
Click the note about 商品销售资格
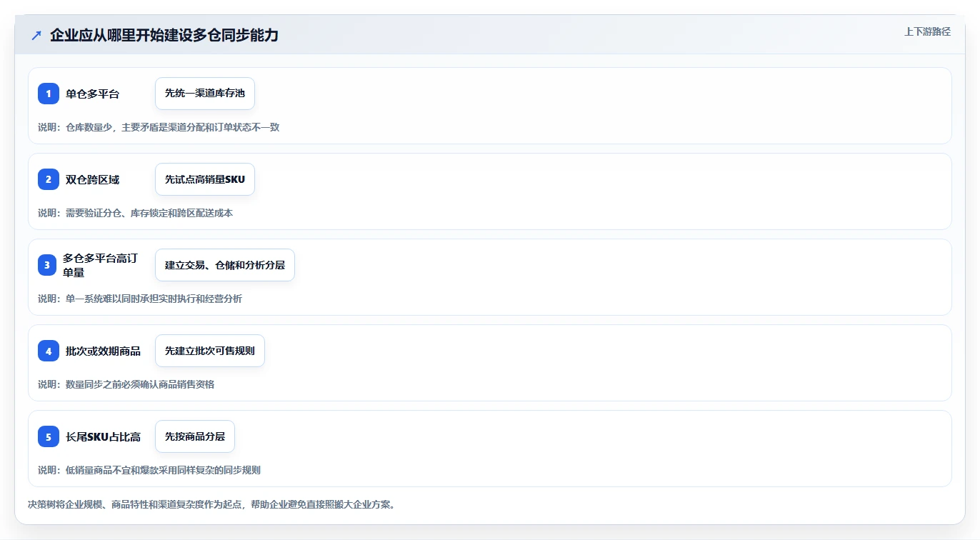click(x=126, y=384)
